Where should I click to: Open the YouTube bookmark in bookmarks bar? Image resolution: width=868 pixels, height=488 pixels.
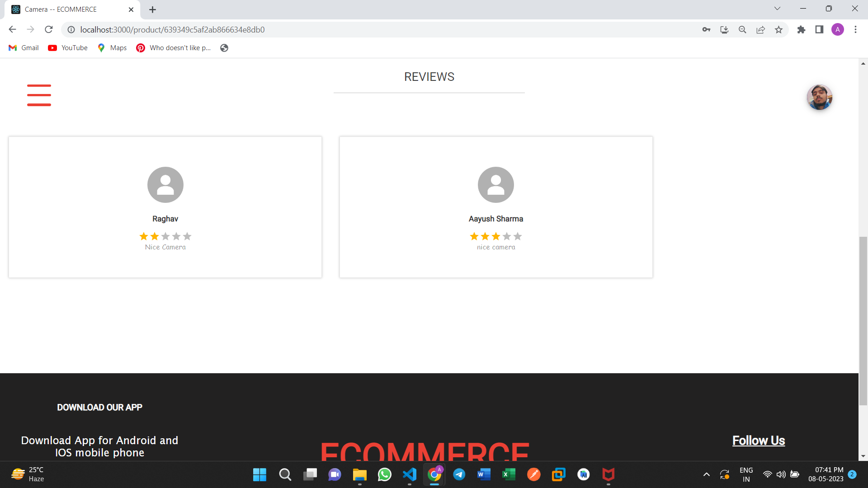click(x=67, y=47)
